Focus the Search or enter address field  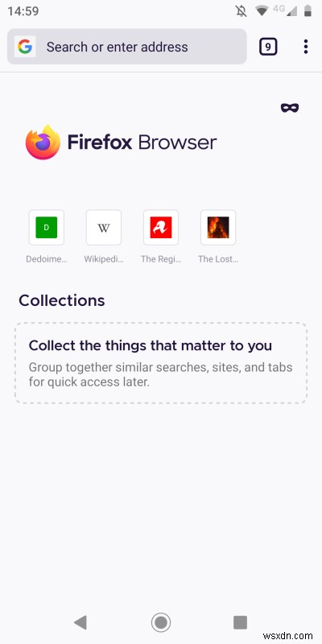click(127, 47)
